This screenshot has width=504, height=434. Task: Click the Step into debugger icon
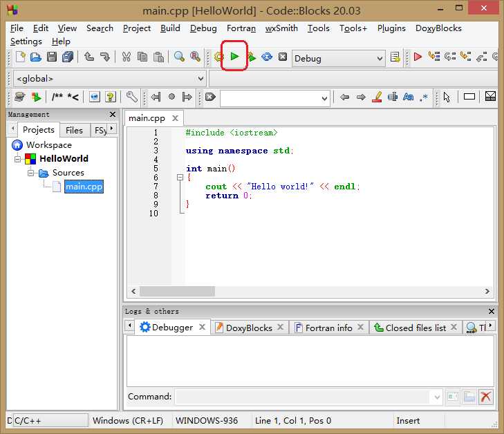click(x=465, y=57)
